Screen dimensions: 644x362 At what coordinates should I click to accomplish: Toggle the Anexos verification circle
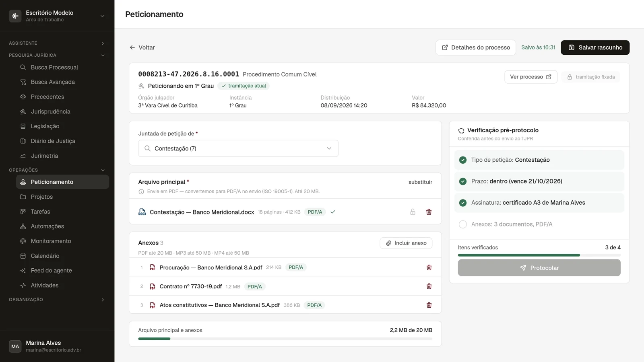463,224
